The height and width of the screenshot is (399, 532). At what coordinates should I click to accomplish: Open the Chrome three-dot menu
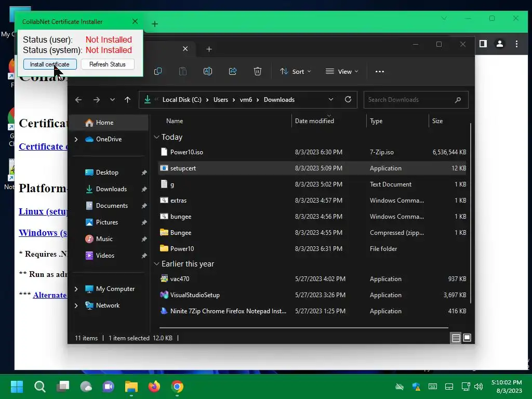pos(516,44)
